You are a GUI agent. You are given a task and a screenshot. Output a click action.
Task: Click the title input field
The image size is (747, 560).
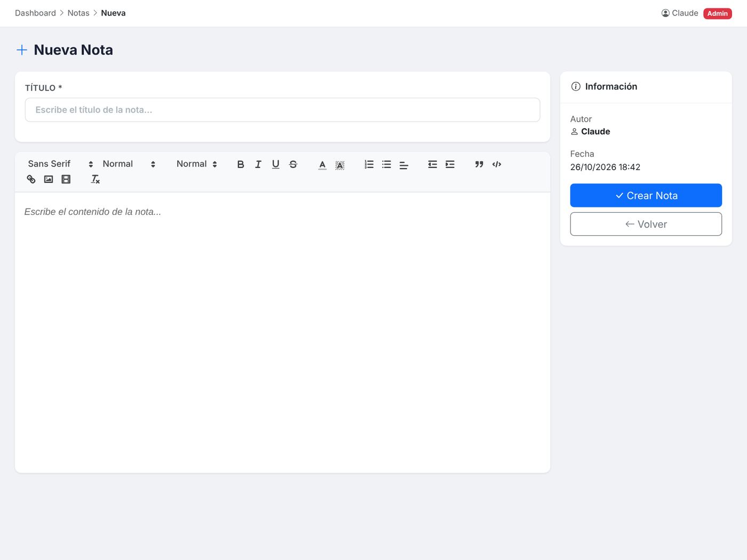point(282,110)
